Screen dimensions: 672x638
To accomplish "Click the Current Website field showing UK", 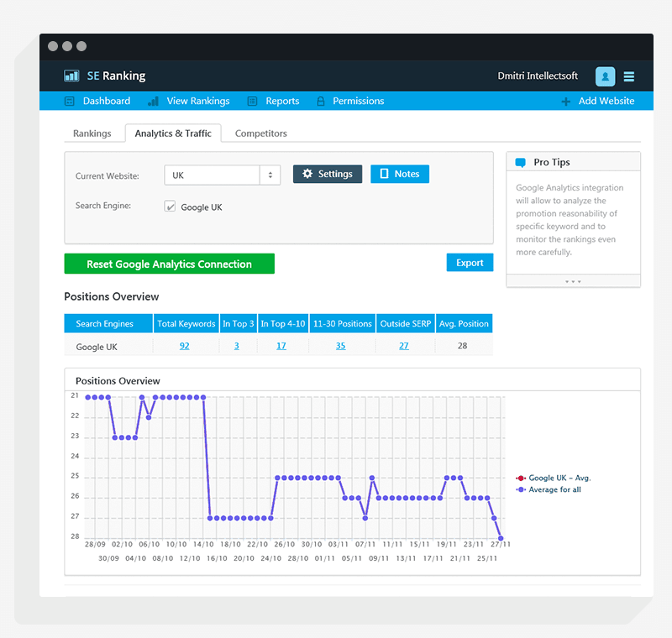I will point(223,175).
